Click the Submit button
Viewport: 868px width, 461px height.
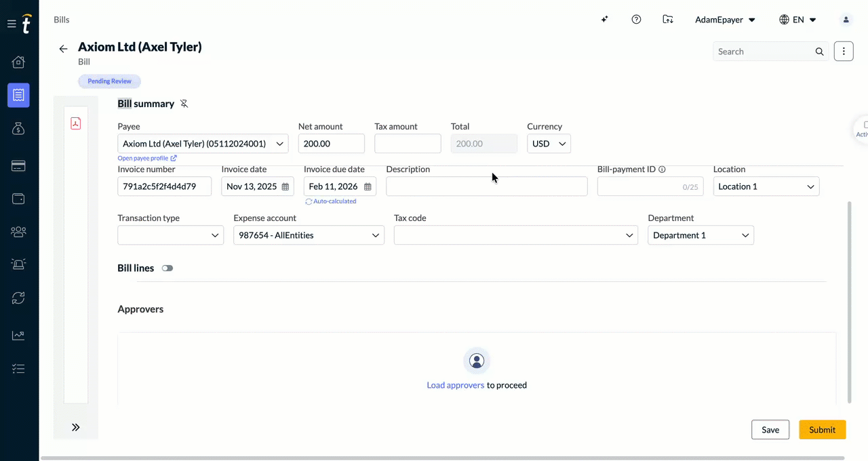click(822, 430)
